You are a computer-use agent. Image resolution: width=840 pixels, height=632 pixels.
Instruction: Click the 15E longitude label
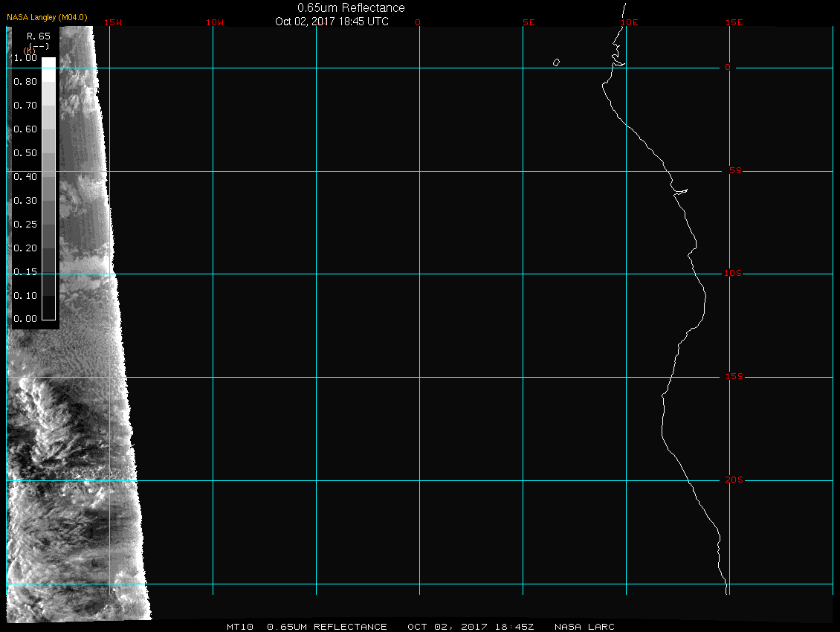coord(734,22)
